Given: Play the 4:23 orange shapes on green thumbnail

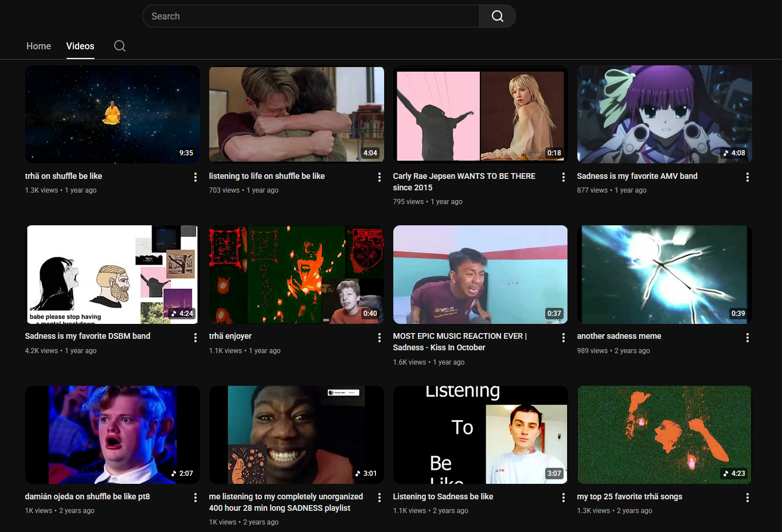Looking at the screenshot, I should coord(664,435).
